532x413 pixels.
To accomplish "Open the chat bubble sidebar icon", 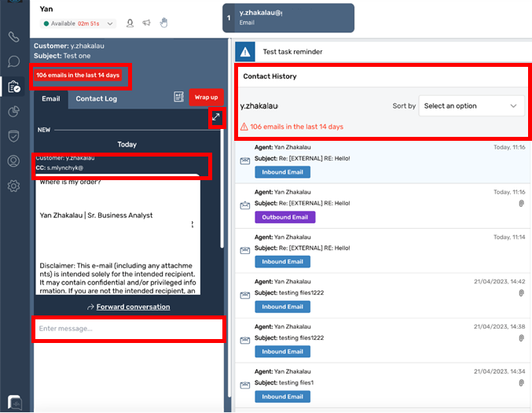I will coord(13,61).
